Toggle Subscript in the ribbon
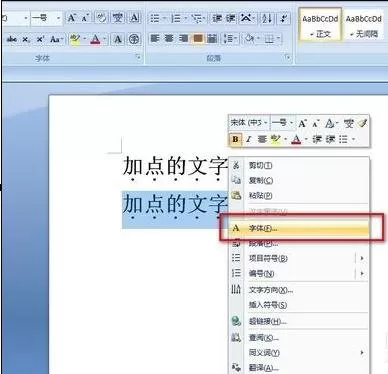 point(26,39)
